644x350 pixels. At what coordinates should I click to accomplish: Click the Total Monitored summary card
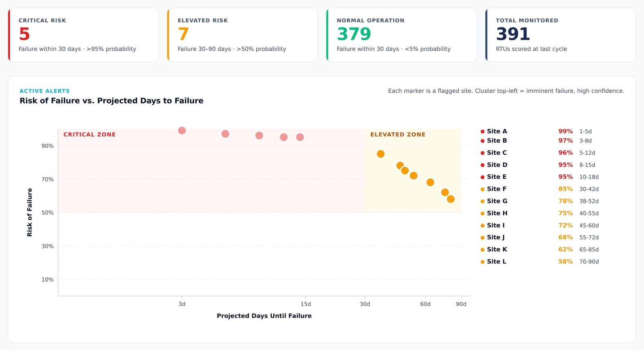pos(560,35)
